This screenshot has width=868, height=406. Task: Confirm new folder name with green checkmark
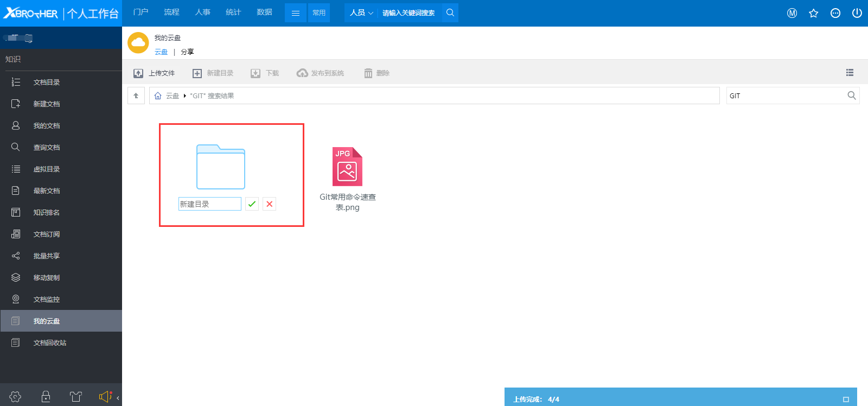click(252, 204)
